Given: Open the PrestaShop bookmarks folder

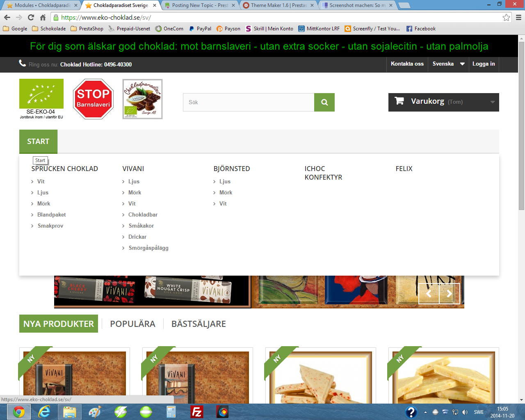Looking at the screenshot, I should (x=87, y=29).
